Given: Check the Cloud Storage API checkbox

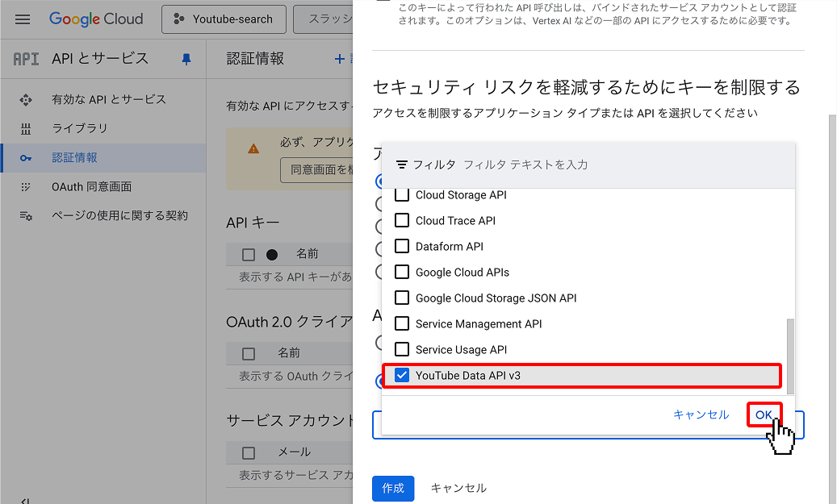Looking at the screenshot, I should [x=402, y=194].
